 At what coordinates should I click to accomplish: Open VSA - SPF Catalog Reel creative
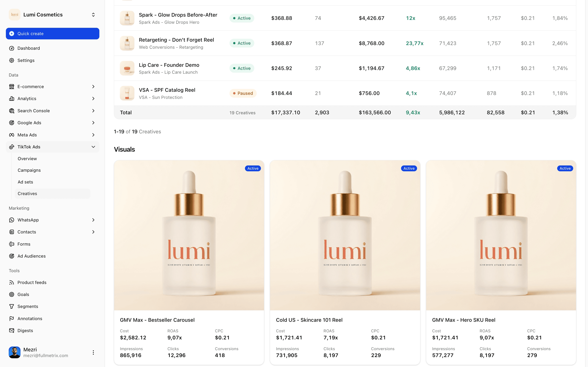[167, 90]
